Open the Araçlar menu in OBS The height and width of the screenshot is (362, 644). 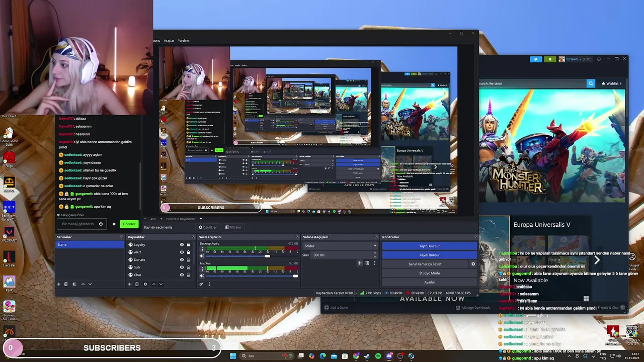(169, 41)
